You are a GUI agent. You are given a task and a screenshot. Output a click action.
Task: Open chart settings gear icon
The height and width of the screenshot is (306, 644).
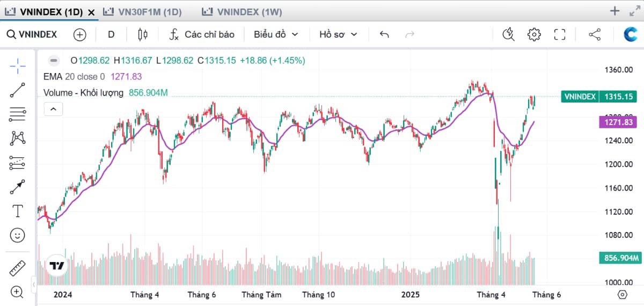534,34
